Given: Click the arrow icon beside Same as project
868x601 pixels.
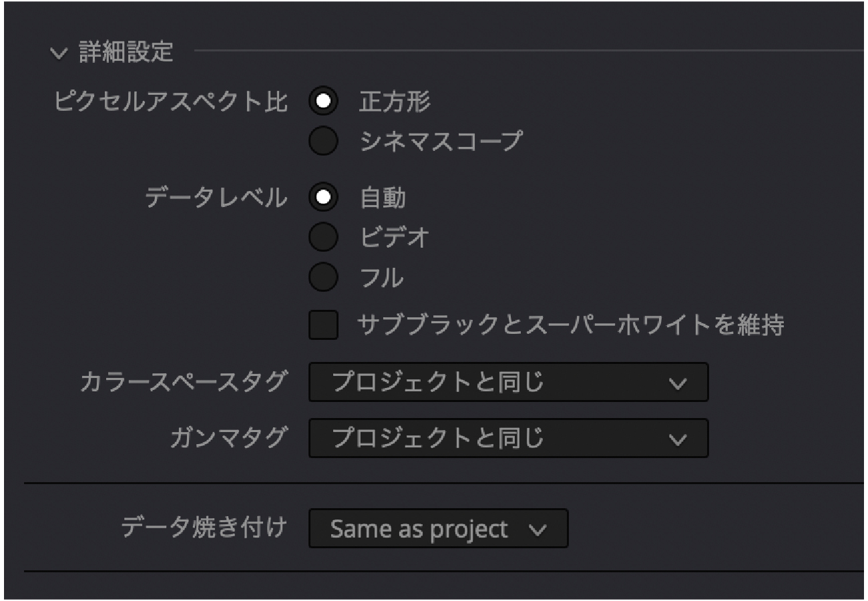Looking at the screenshot, I should (537, 530).
